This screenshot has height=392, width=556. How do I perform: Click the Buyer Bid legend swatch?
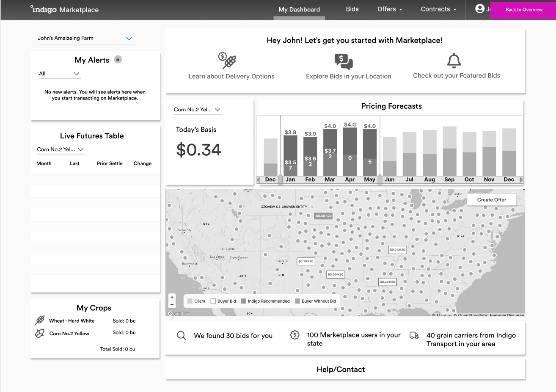213,301
